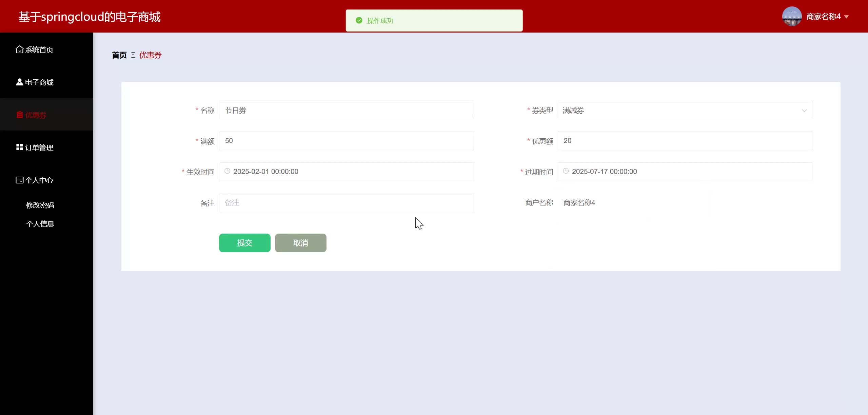This screenshot has height=415, width=868.
Task: Click the 优惠额 field showing 20
Action: point(685,141)
